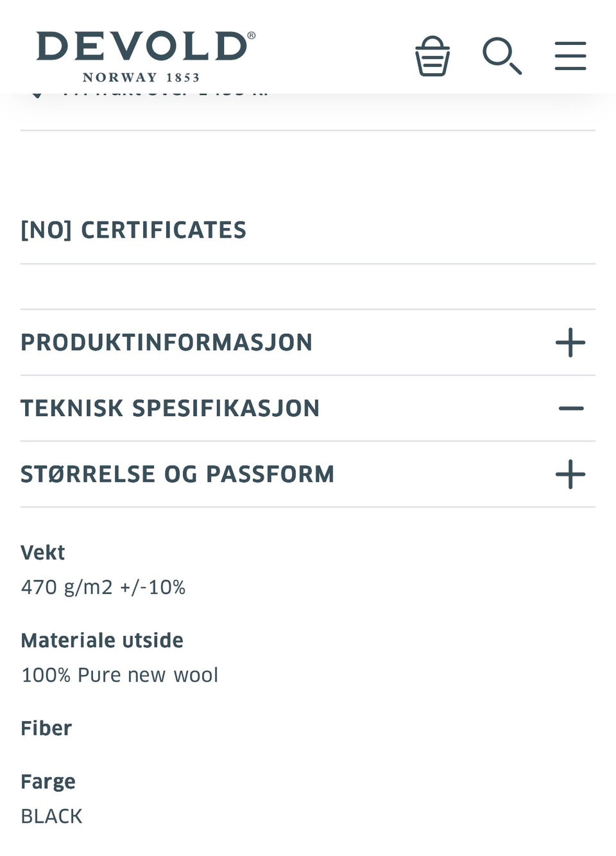Collapse Teknisk spesifikasjon with the minus icon
Viewport: 616px width, 856px height.
pyautogui.click(x=570, y=408)
